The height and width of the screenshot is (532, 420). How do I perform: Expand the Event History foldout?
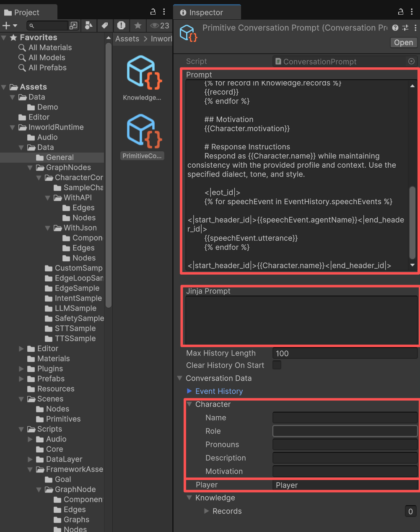pyautogui.click(x=189, y=391)
